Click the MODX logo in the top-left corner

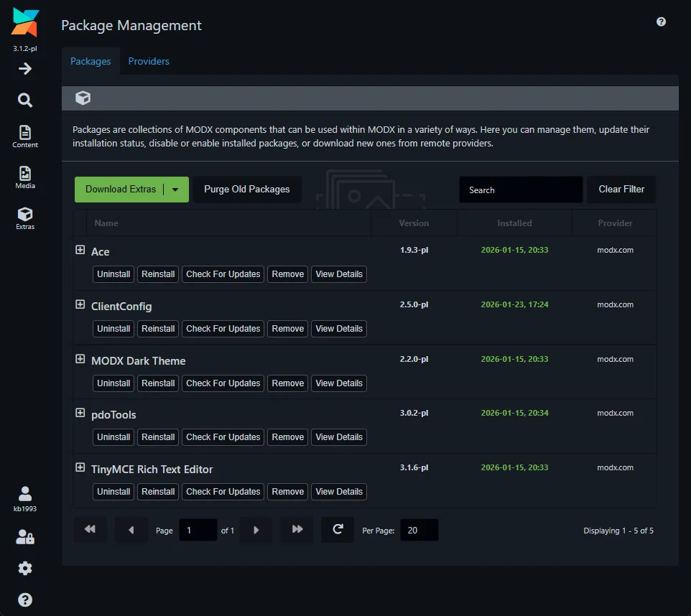pyautogui.click(x=24, y=23)
